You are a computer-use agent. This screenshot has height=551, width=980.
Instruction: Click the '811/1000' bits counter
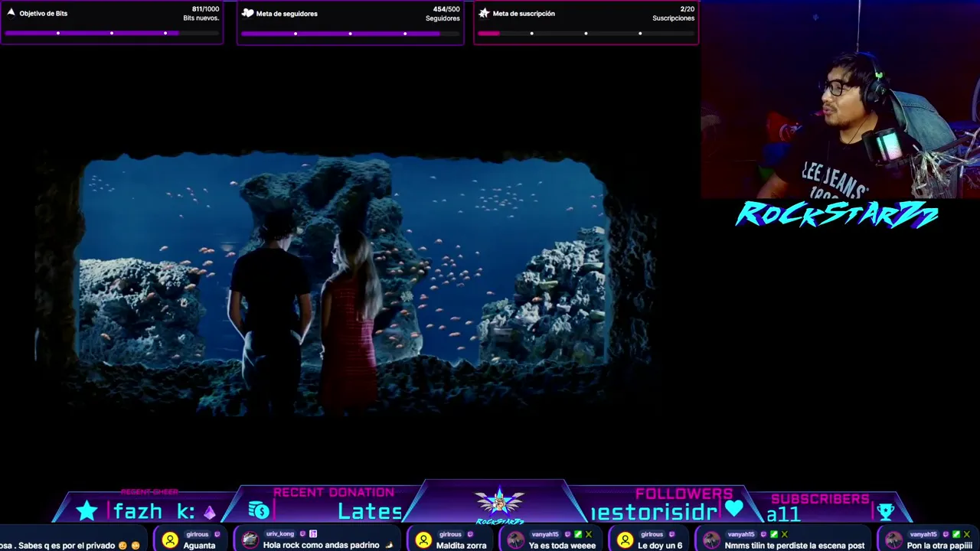[x=205, y=9]
